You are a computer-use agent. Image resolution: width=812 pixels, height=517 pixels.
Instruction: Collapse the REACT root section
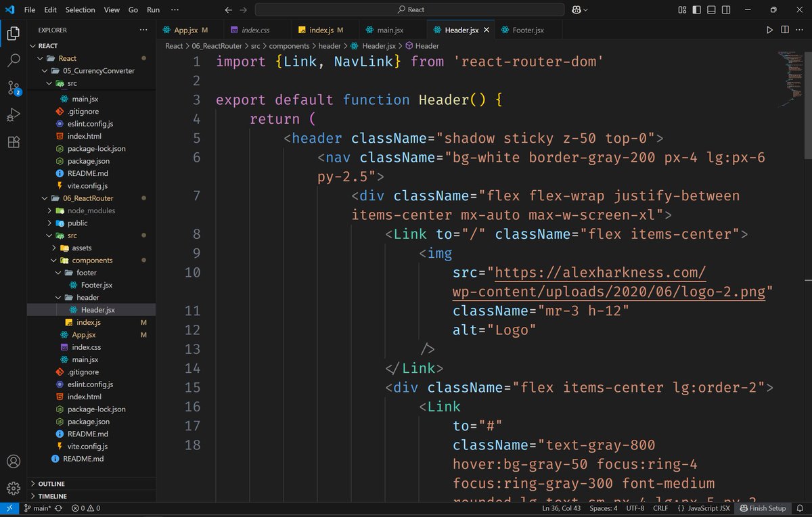47,46
